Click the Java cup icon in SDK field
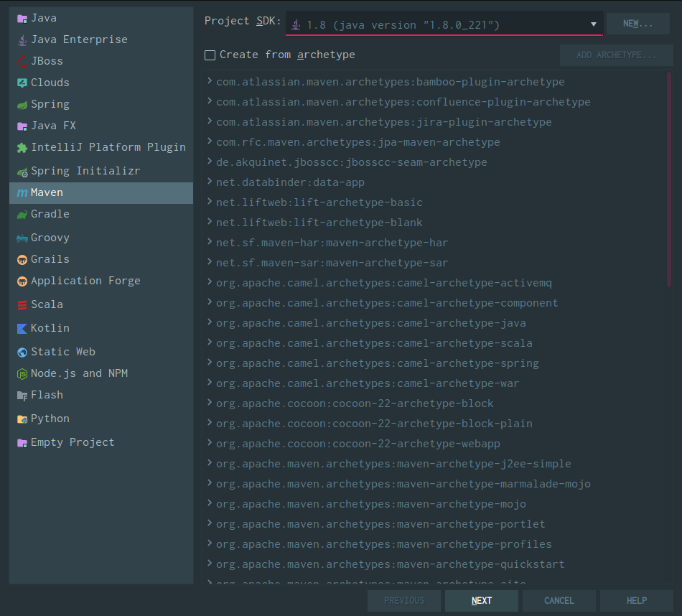The image size is (682, 616). [x=296, y=25]
